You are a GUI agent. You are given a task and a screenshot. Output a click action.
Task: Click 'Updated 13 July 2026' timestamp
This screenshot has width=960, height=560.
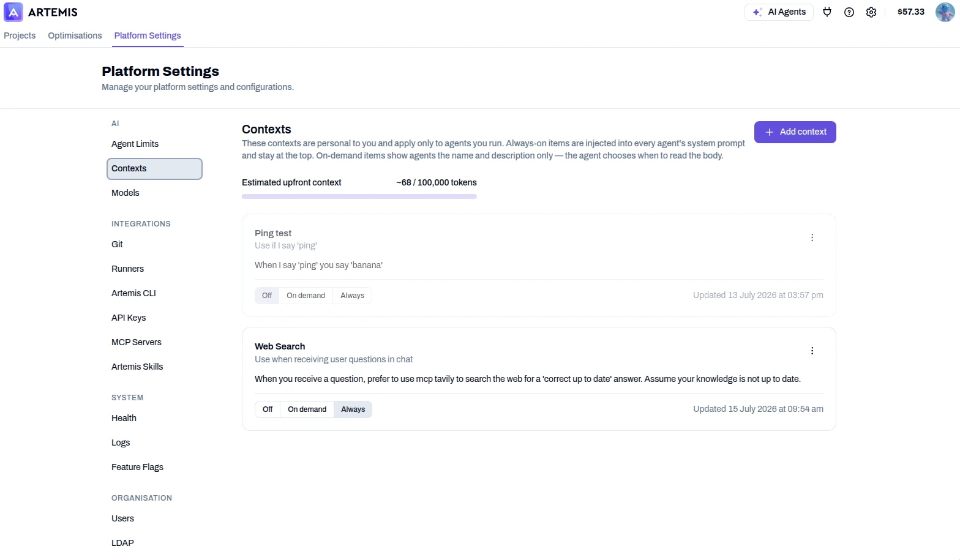758,295
